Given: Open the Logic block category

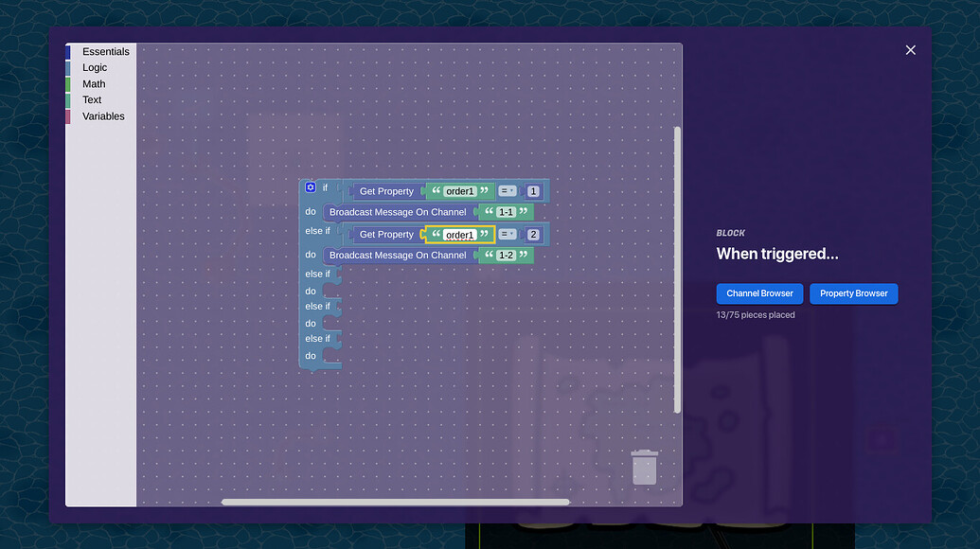Looking at the screenshot, I should tap(95, 67).
